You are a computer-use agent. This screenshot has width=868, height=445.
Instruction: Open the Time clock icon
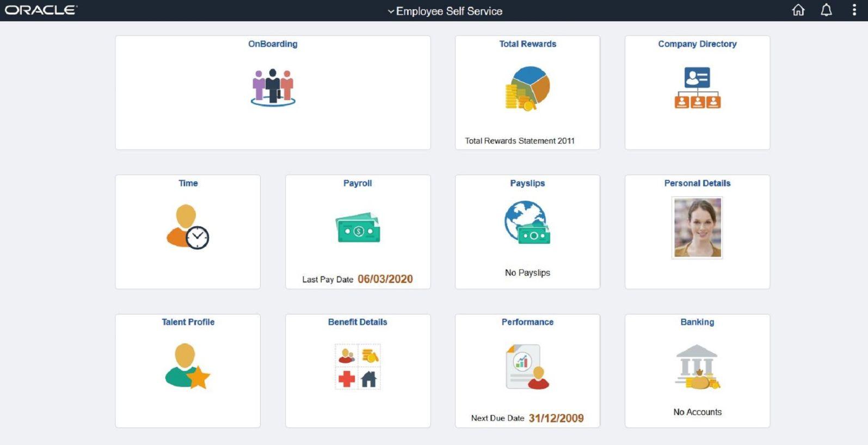tap(188, 227)
